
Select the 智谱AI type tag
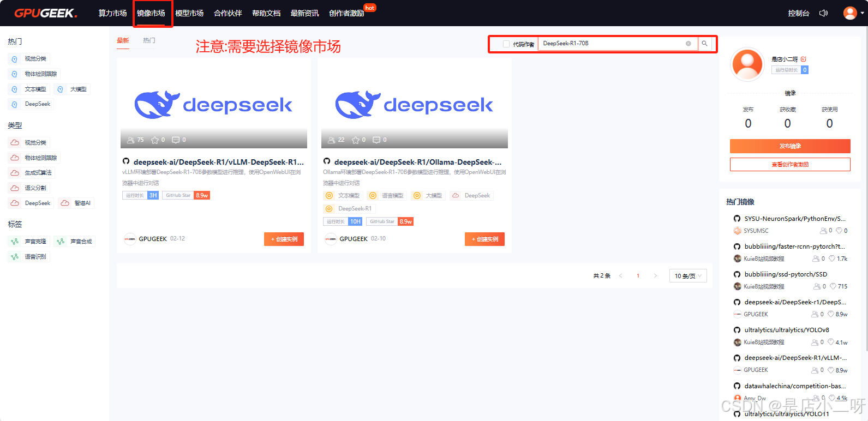76,203
